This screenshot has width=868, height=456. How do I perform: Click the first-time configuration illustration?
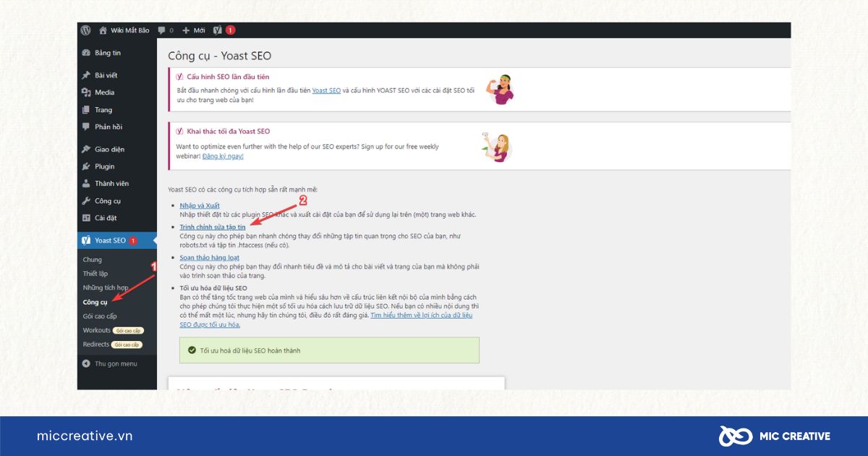(x=501, y=90)
